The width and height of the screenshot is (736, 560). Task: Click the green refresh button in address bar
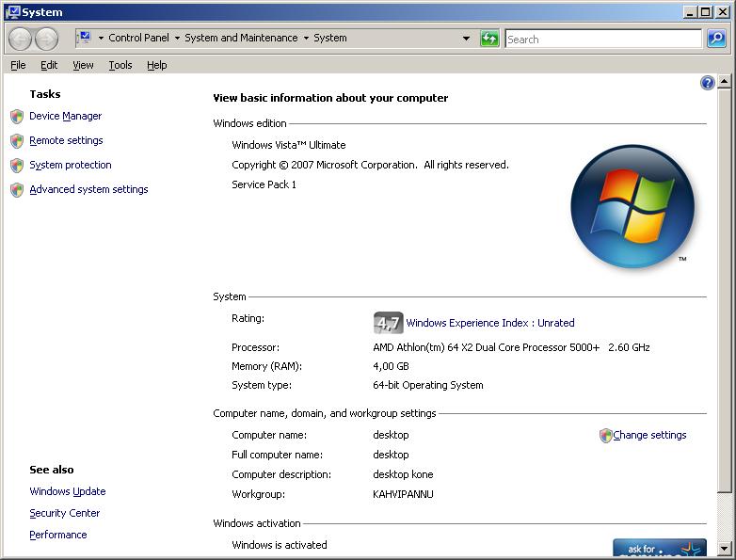coord(489,39)
